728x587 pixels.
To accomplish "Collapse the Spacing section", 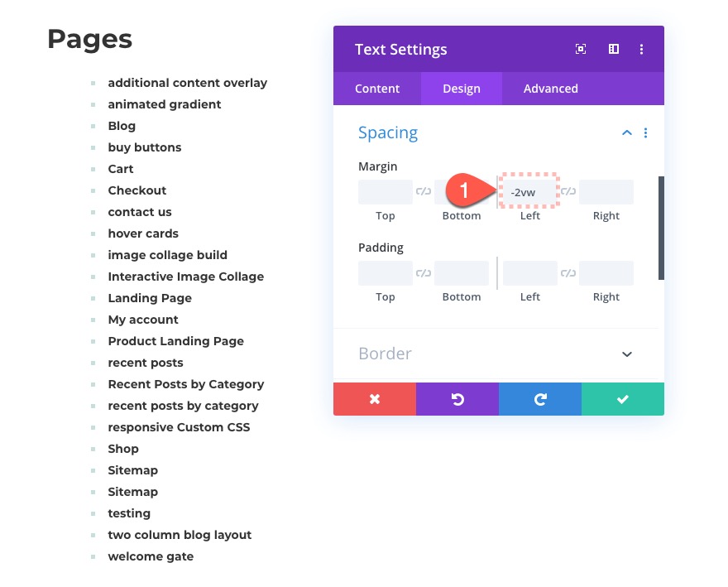I will click(627, 133).
